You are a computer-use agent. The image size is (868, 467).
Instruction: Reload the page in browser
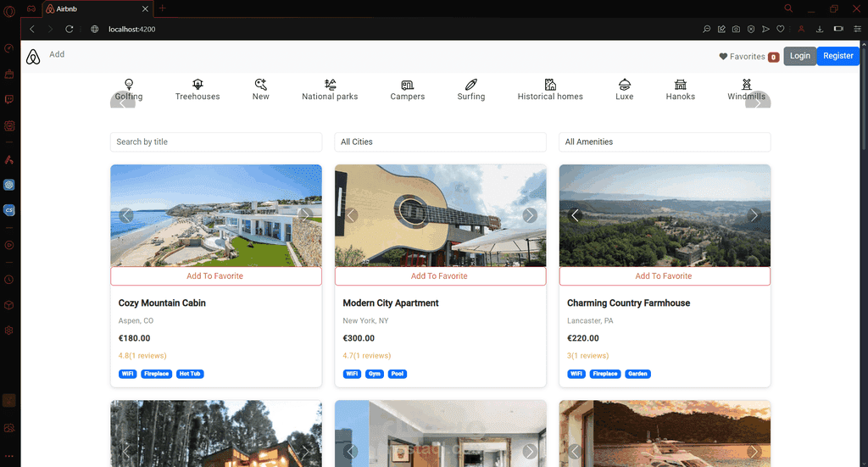70,29
